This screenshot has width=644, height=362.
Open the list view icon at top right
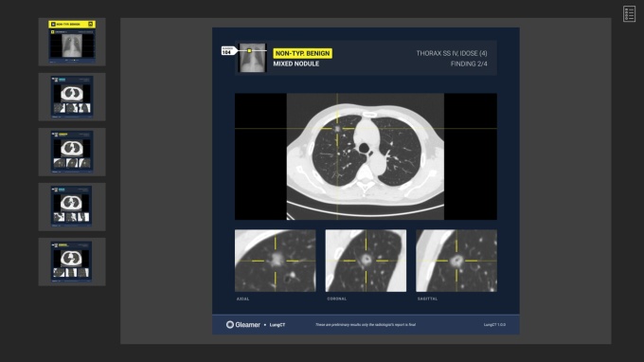629,14
